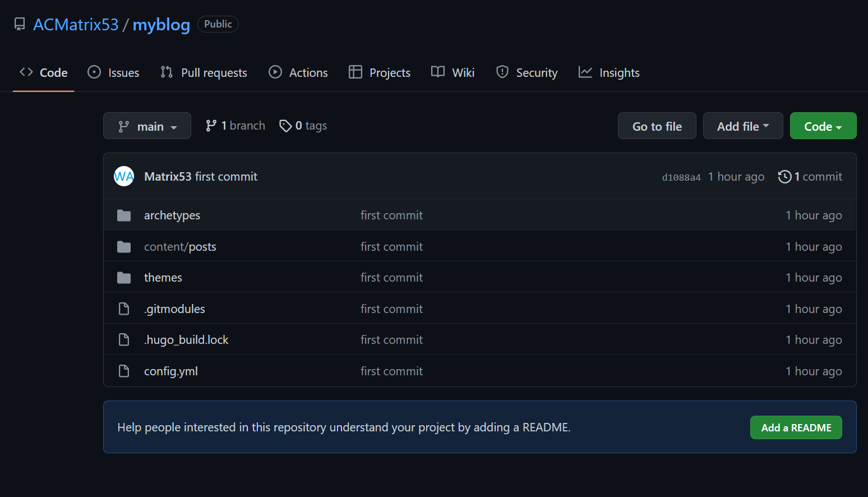Expand the main branch selector dropdown

click(147, 126)
